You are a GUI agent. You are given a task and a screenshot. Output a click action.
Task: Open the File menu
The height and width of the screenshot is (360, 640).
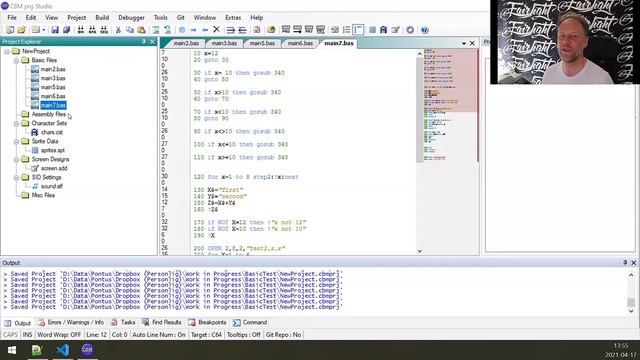(12, 18)
